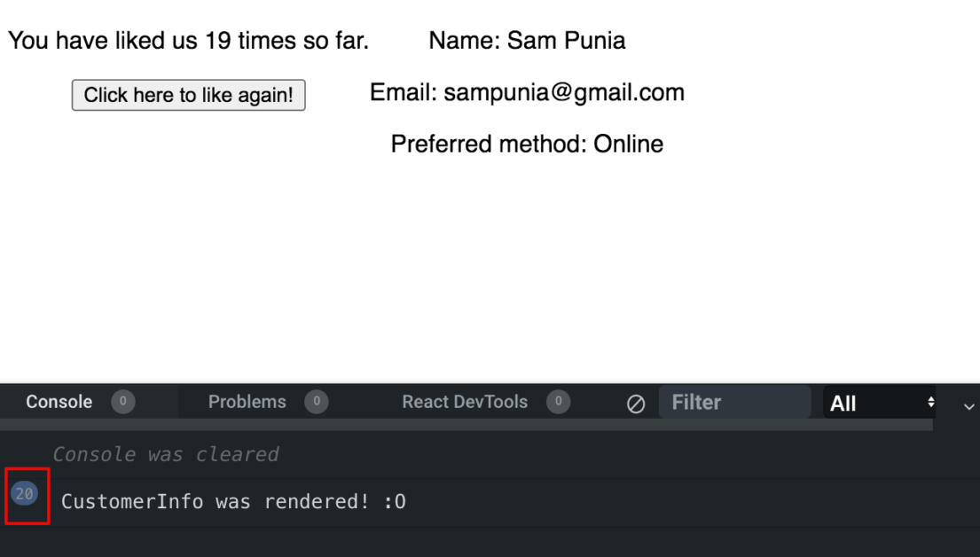Click the Console tab's 0 count badge
Viewport: 980px width, 557px height.
click(122, 402)
